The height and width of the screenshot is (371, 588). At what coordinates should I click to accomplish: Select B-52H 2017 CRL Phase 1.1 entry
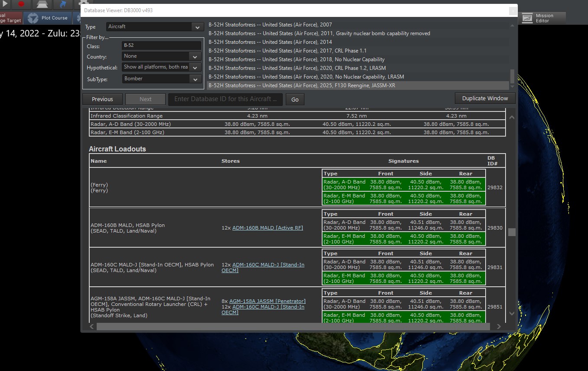358,51
